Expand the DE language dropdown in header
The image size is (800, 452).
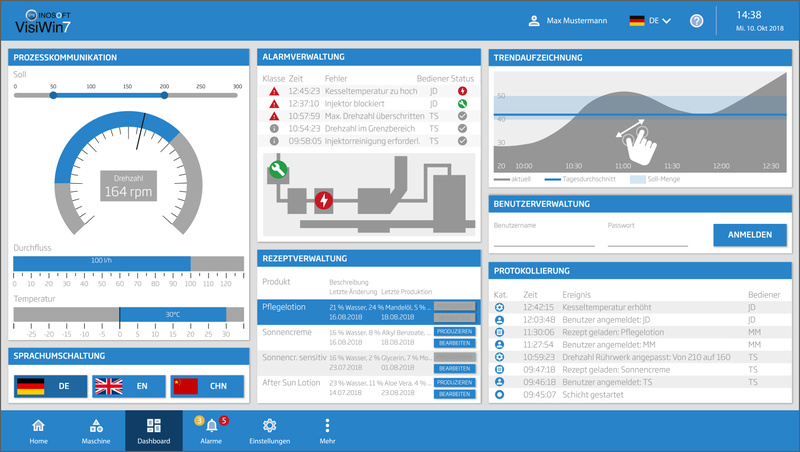pos(665,21)
